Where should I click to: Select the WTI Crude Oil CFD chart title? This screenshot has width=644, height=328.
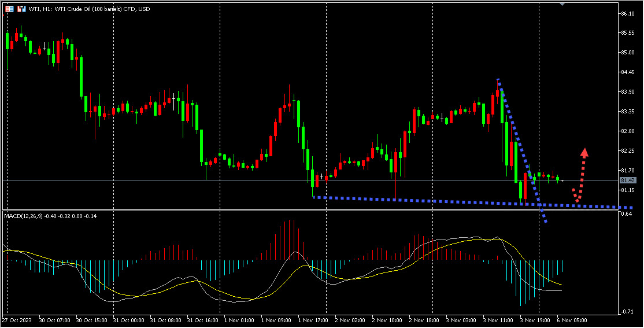90,9
